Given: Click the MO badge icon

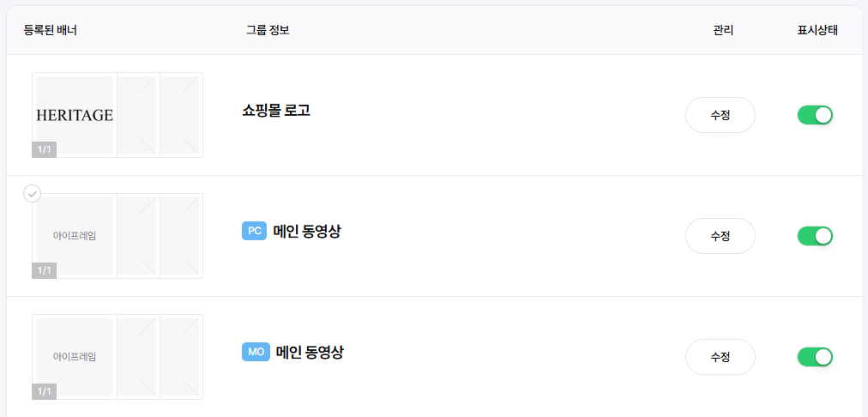Looking at the screenshot, I should tap(256, 352).
